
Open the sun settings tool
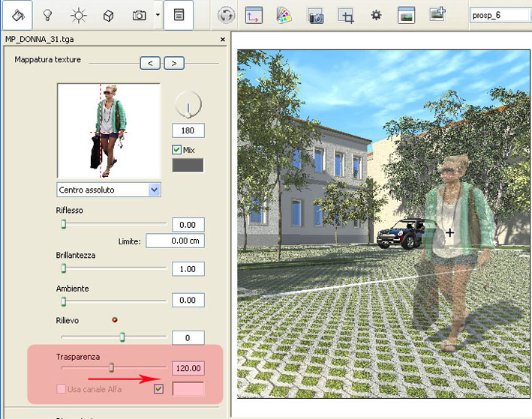(78, 14)
